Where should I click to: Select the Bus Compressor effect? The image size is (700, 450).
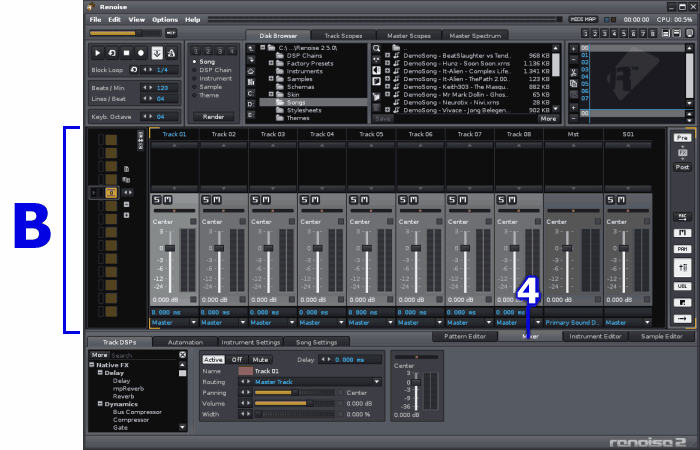(137, 412)
